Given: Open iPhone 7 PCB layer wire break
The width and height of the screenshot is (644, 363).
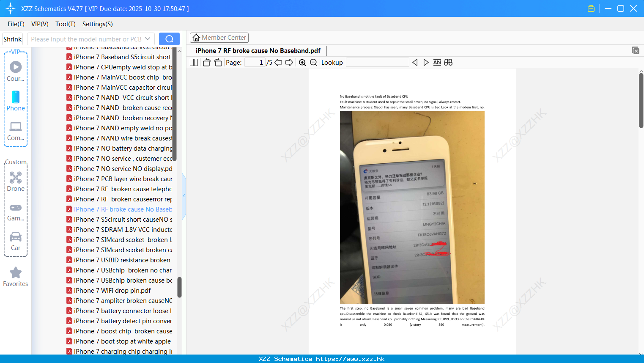Looking at the screenshot, I should tap(119, 179).
